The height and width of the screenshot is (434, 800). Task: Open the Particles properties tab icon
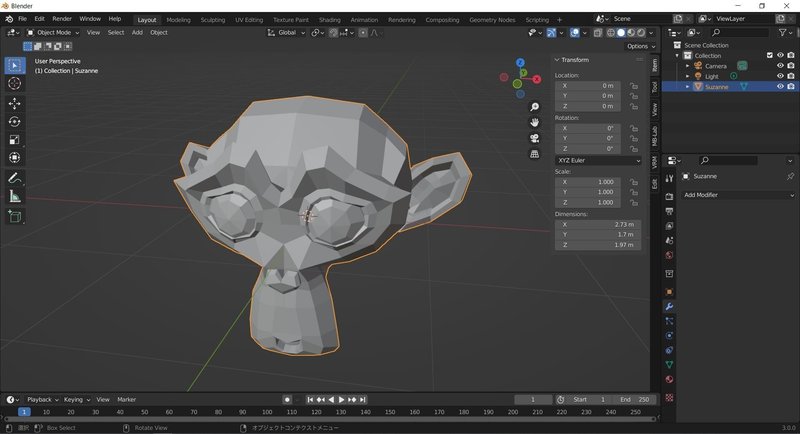pos(669,321)
